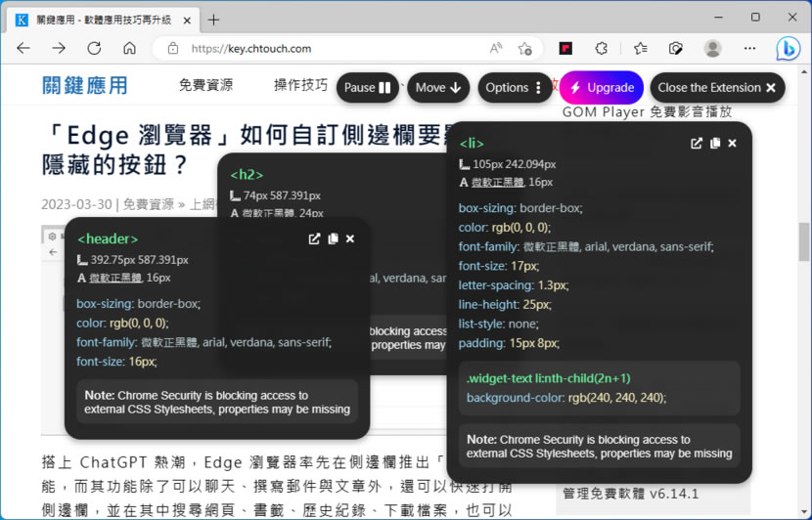Toggle the Move panel position button
The height and width of the screenshot is (520, 812).
[x=438, y=88]
